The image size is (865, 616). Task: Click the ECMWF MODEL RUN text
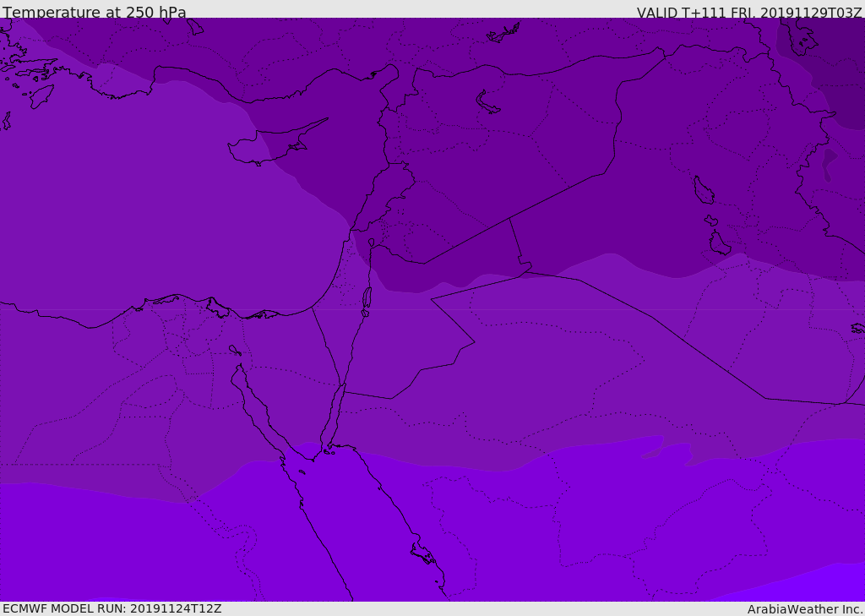tap(112, 608)
